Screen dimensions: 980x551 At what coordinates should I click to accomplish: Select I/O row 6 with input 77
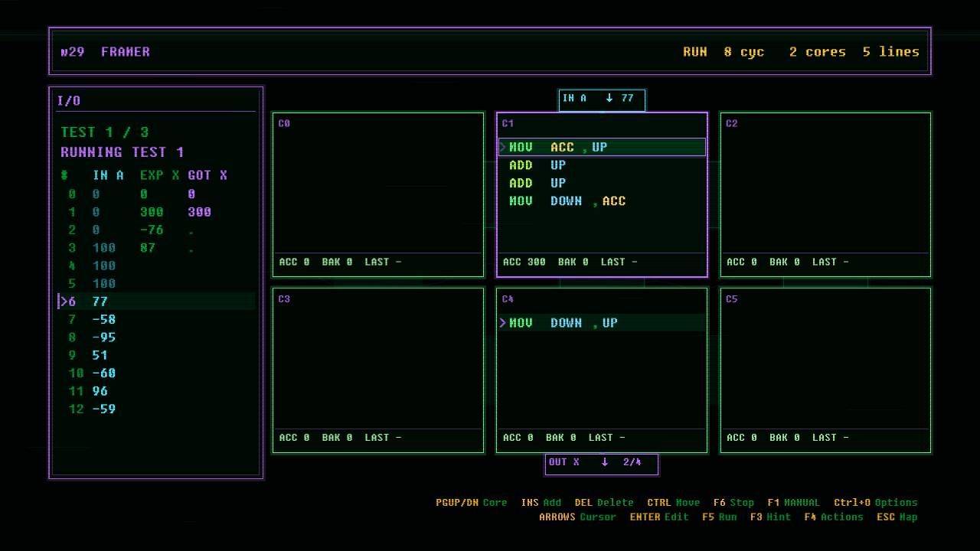pyautogui.click(x=156, y=302)
